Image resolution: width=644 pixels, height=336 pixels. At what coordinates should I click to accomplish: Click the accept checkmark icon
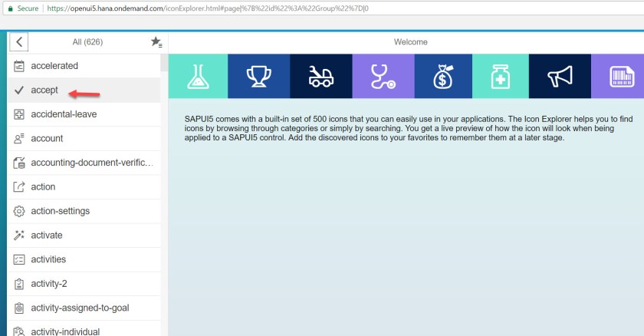(19, 90)
